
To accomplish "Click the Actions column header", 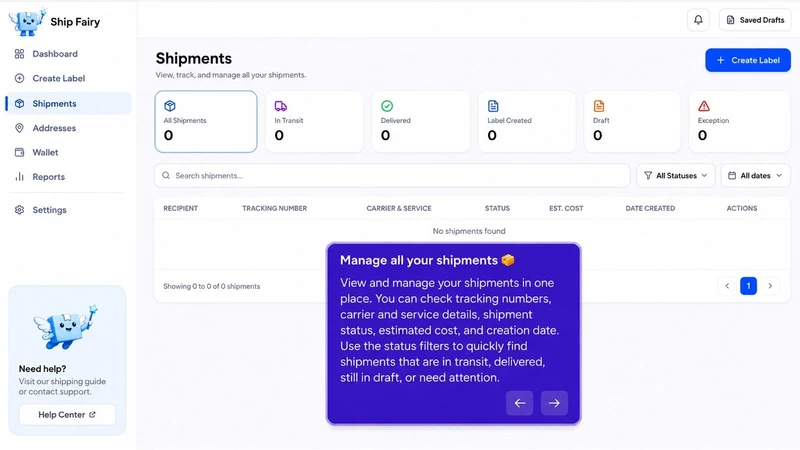I will (742, 208).
